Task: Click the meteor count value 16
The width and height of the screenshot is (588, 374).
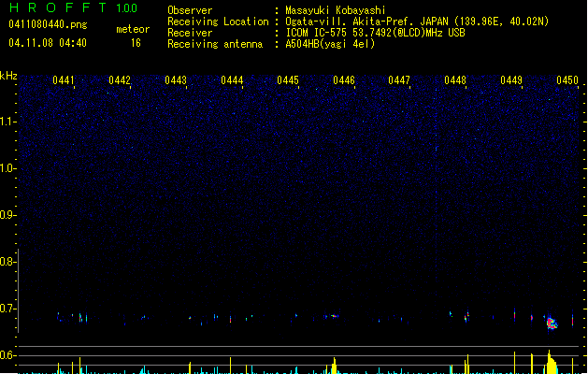Action: click(x=136, y=43)
